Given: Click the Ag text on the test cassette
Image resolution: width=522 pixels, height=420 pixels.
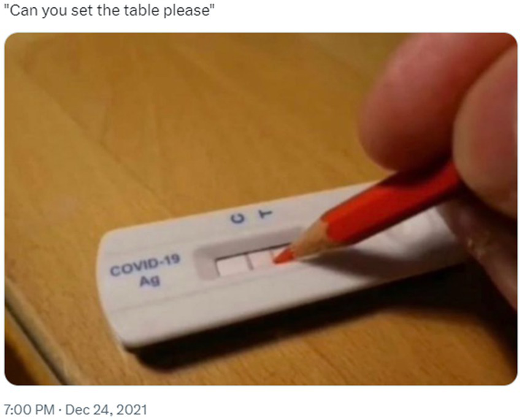Looking at the screenshot, I should pyautogui.click(x=150, y=281).
